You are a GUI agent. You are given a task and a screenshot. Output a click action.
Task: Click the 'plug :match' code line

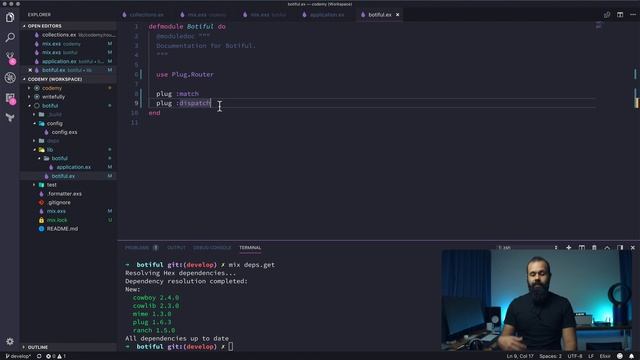177,94
